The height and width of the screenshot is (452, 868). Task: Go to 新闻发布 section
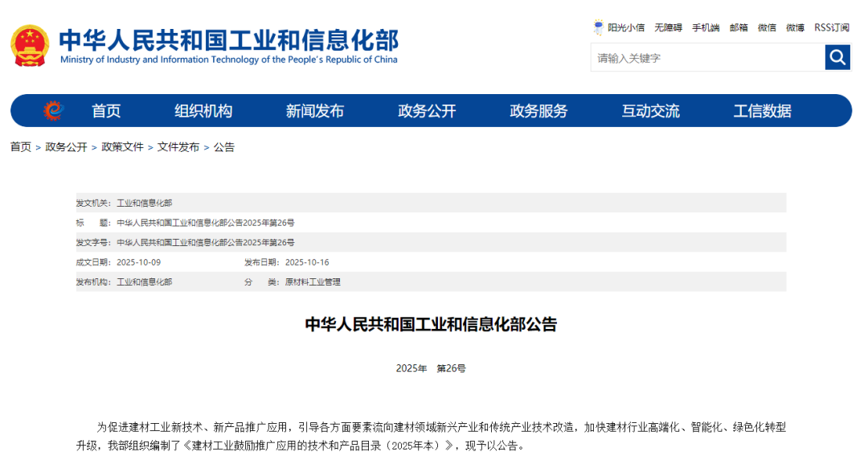315,111
